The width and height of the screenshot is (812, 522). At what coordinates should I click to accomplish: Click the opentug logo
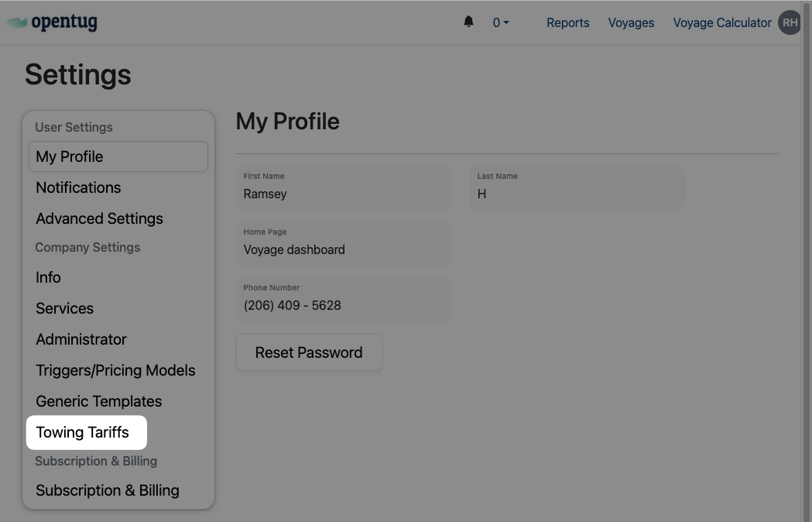(53, 22)
